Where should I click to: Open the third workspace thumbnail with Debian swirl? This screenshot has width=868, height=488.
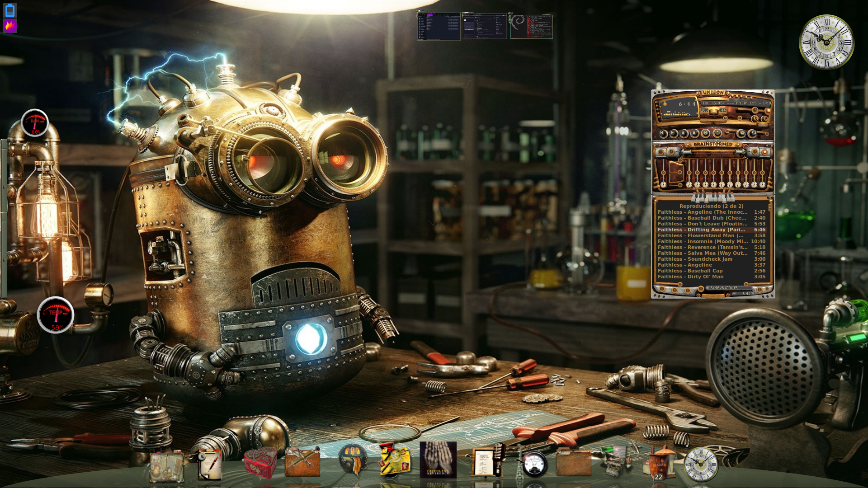pyautogui.click(x=531, y=26)
